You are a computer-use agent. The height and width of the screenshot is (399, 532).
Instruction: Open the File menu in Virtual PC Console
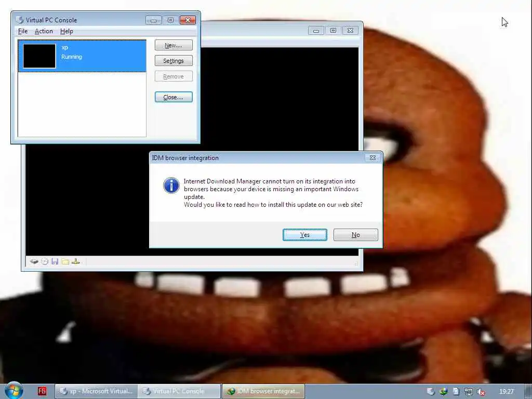(x=23, y=31)
